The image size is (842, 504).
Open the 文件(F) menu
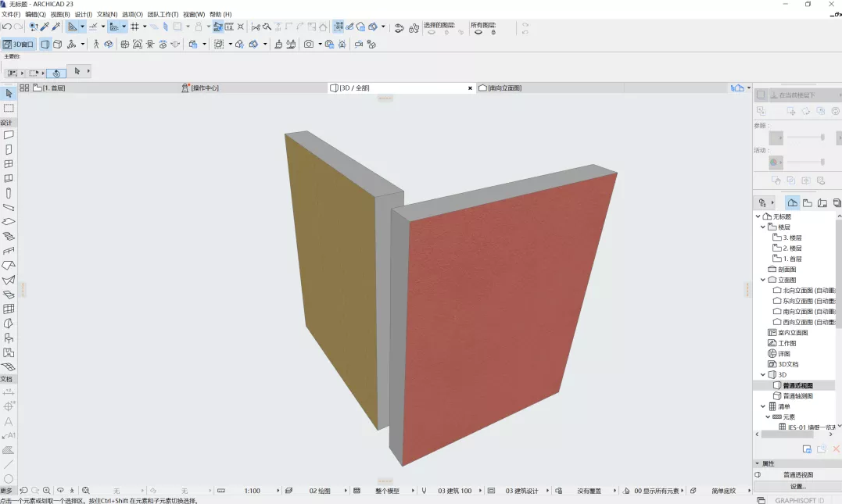[11, 15]
